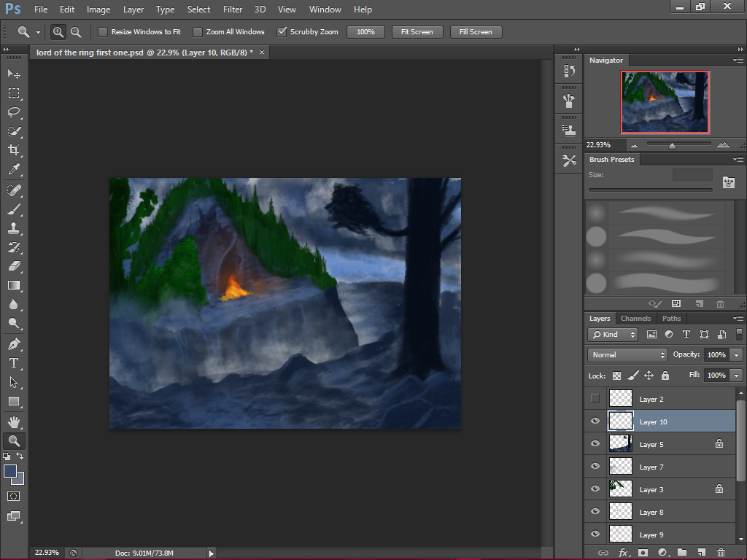Select the Rectangular Marquee tool
This screenshot has height=560, width=747.
tap(14, 93)
